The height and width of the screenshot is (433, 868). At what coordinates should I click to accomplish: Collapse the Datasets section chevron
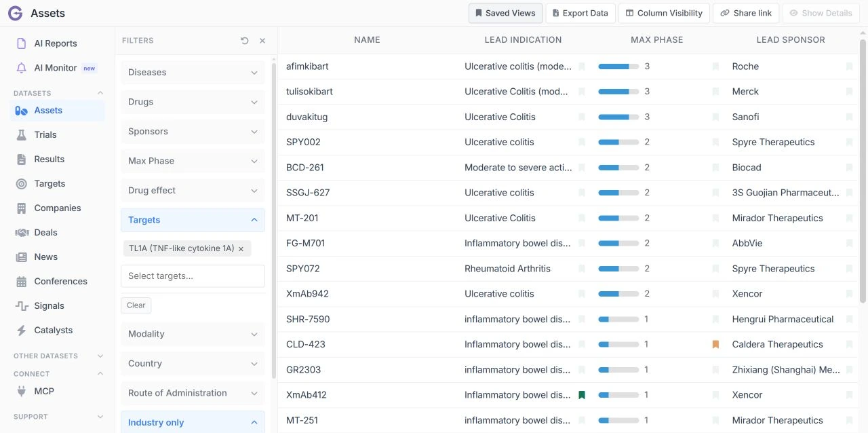point(100,93)
